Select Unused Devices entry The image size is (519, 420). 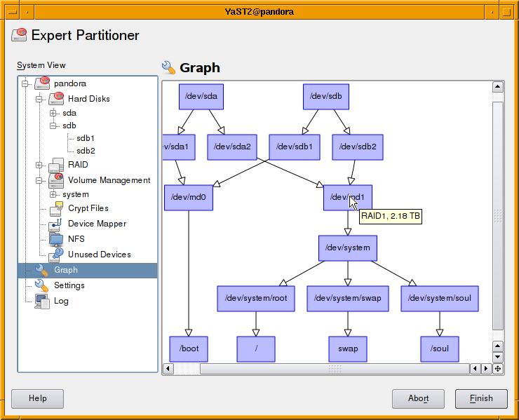coord(100,255)
